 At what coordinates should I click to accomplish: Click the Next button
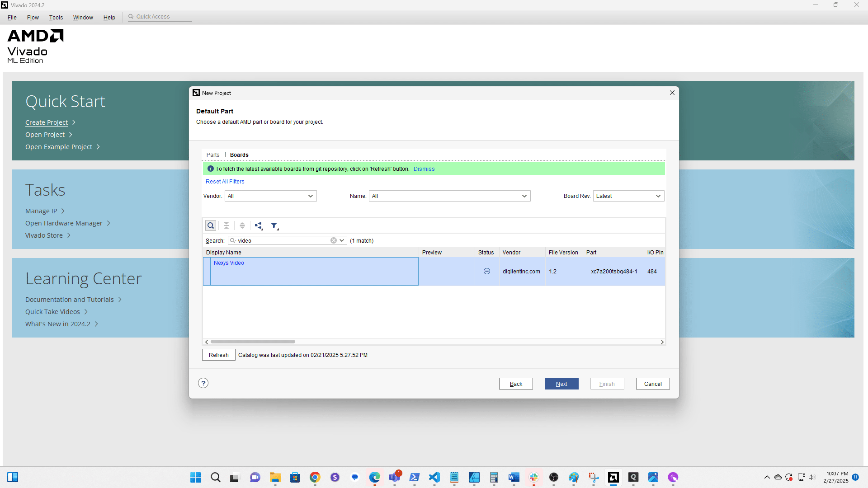tap(561, 384)
